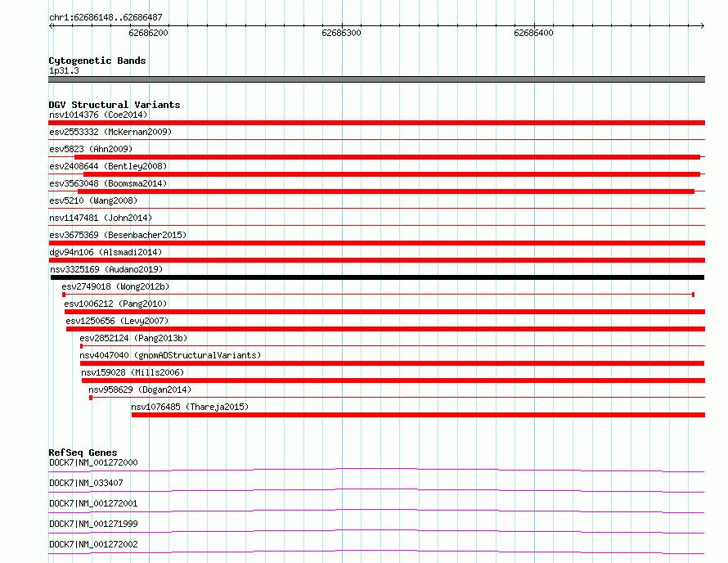Image resolution: width=728 pixels, height=563 pixels.
Task: Click ruler position 62686200
Action: (149, 33)
